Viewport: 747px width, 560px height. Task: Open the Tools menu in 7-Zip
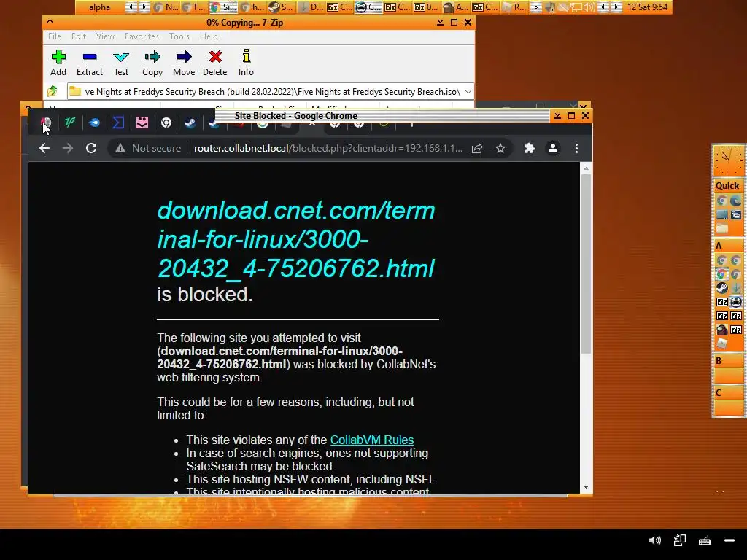click(179, 36)
